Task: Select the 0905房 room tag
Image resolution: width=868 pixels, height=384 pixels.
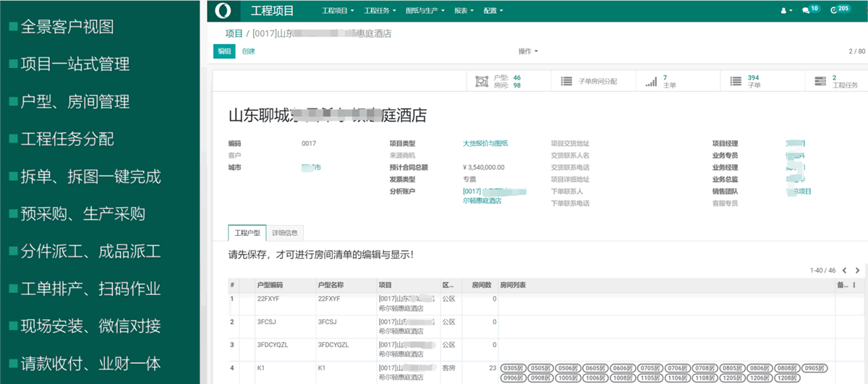Action: 814,367
